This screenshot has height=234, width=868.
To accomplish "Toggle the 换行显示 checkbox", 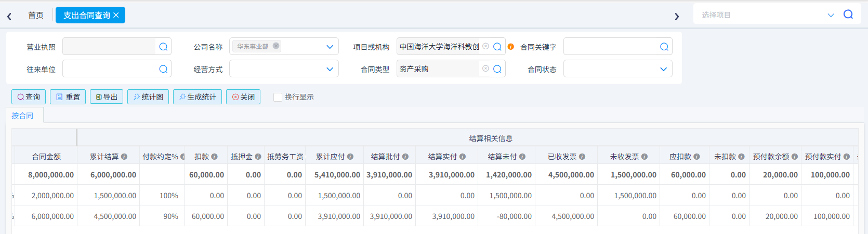I will [x=278, y=97].
